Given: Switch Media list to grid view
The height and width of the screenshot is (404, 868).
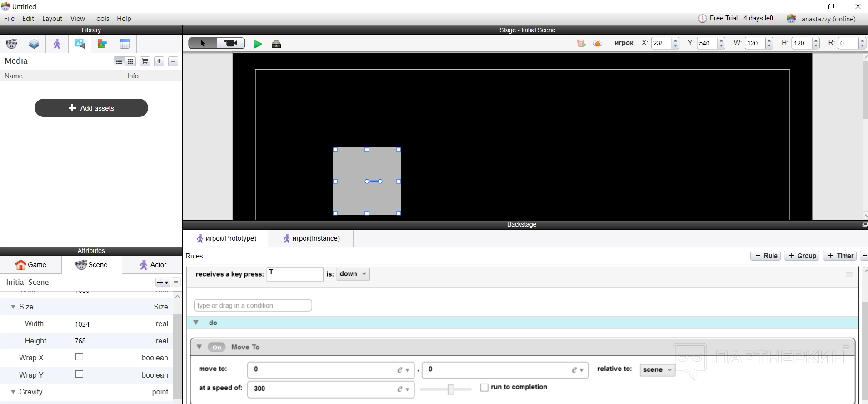Looking at the screenshot, I should click(131, 61).
